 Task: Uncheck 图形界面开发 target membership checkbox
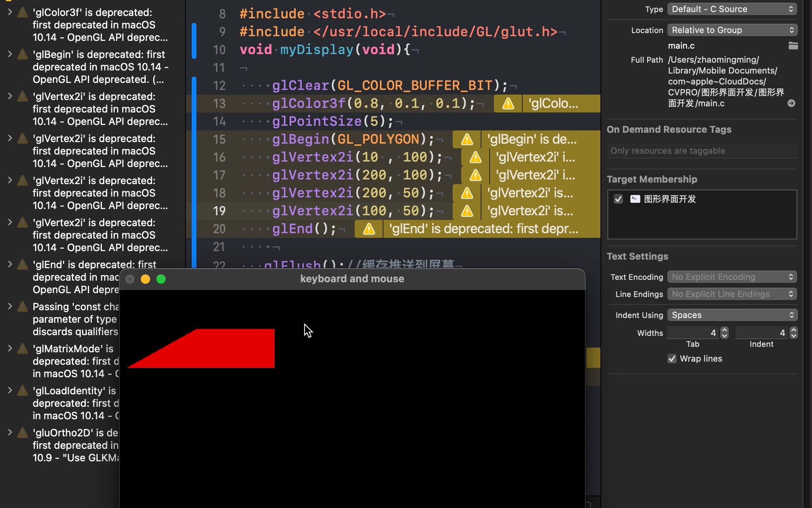[618, 199]
